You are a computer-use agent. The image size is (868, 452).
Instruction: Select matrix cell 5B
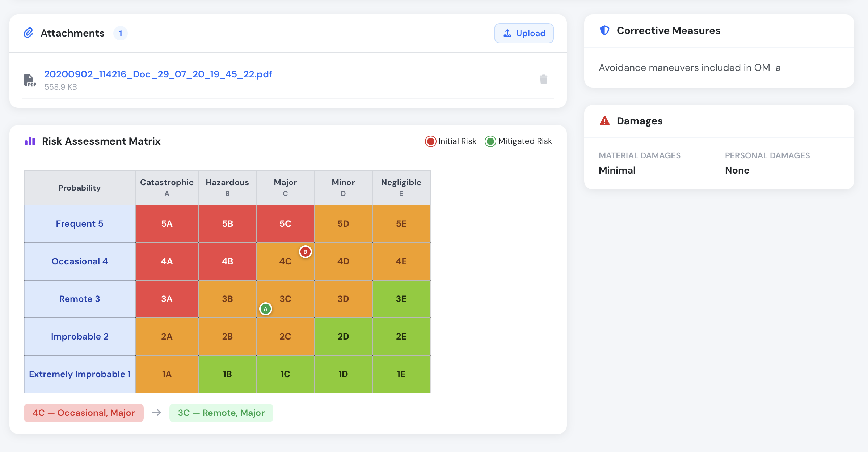pos(227,224)
